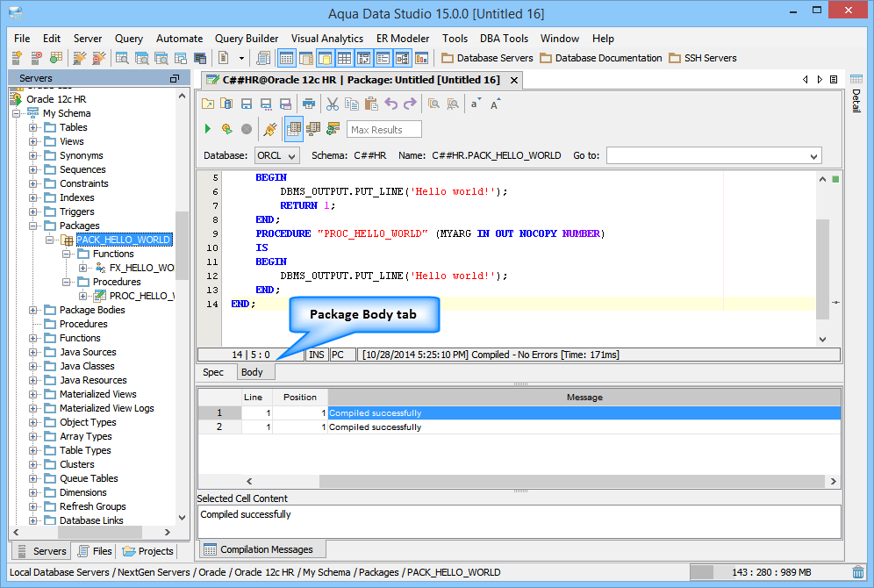Click the purple Undo arrow
Image resolution: width=874 pixels, height=588 pixels.
(x=391, y=104)
